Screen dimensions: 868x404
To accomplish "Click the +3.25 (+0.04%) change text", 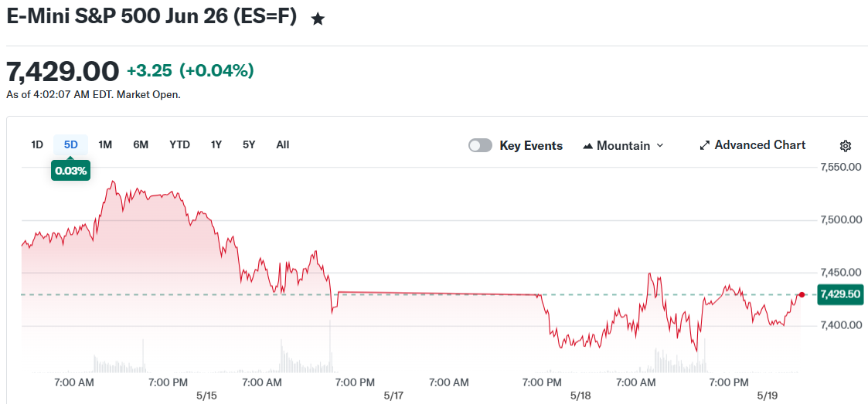I will pyautogui.click(x=190, y=71).
